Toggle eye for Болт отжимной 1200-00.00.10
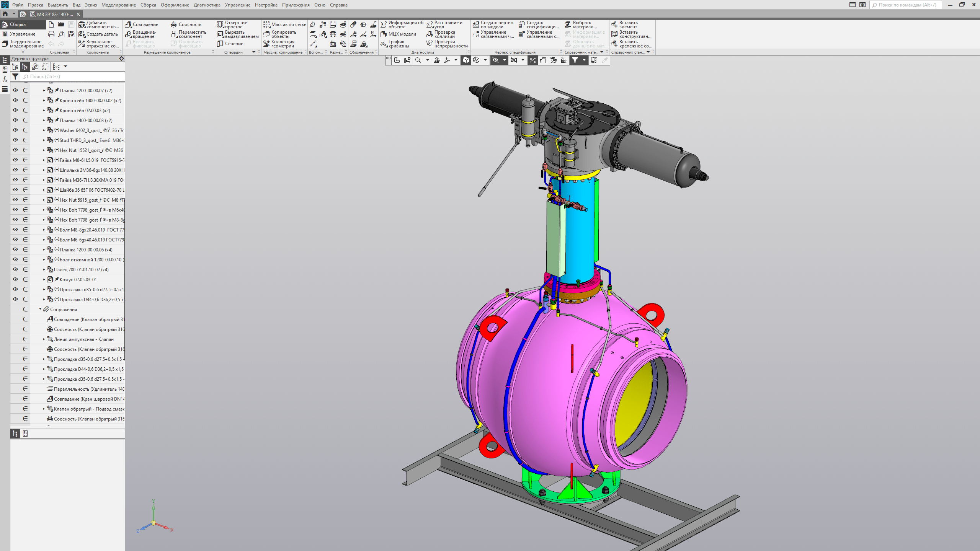The image size is (980, 551). click(x=15, y=259)
